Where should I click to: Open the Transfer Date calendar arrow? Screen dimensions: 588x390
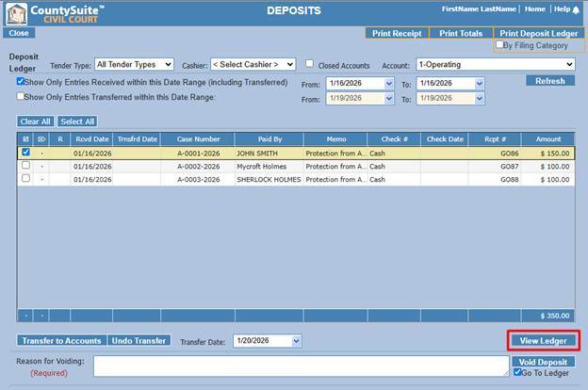pos(296,341)
